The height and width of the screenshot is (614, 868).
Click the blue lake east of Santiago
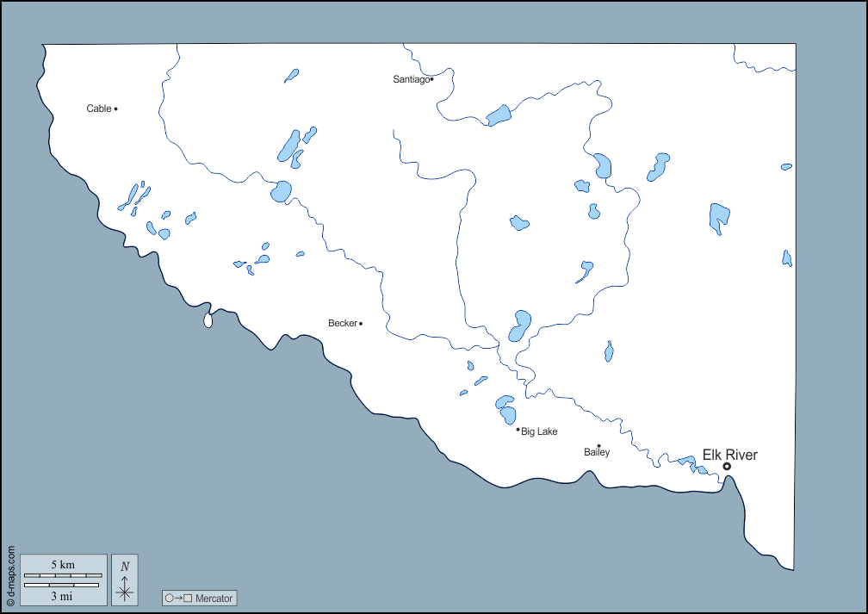[499, 115]
